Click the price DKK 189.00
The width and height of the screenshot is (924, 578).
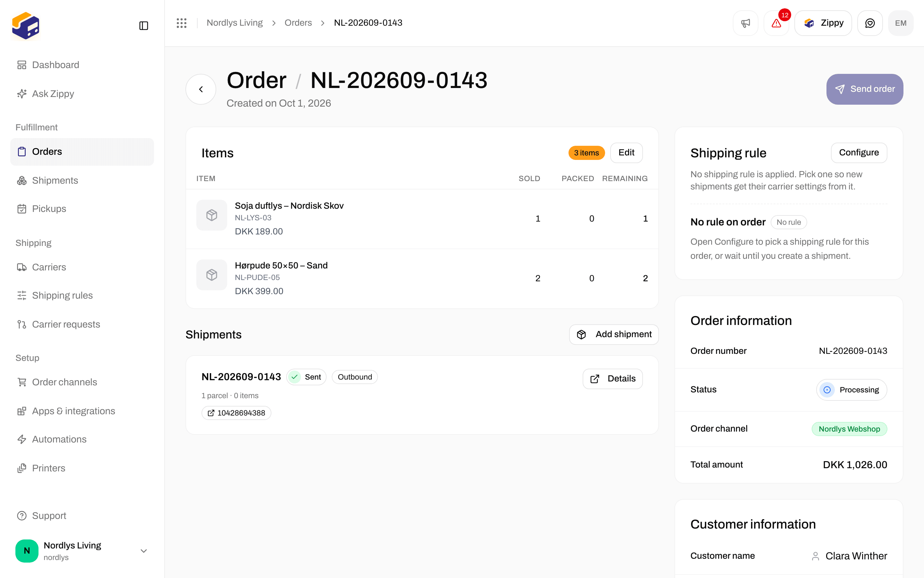pyautogui.click(x=259, y=231)
